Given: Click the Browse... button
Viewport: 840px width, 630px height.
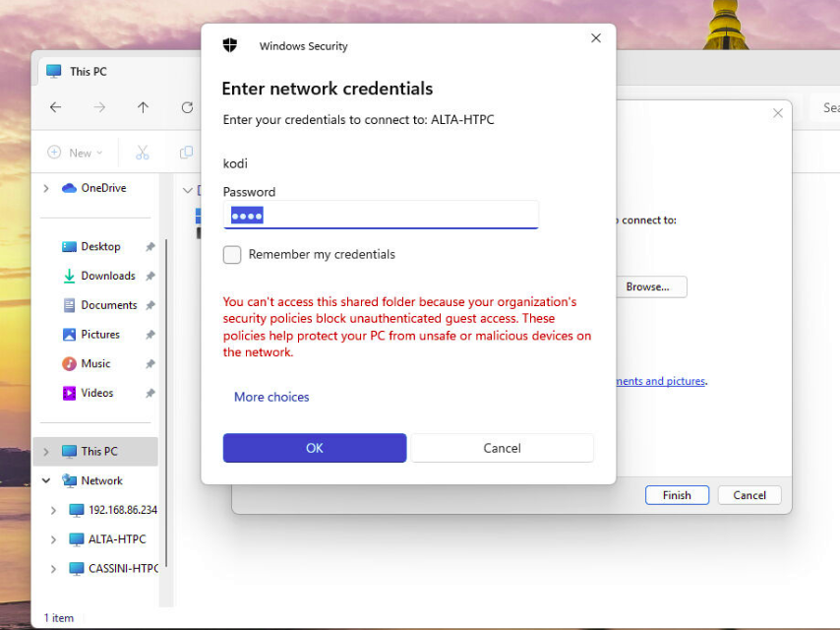Looking at the screenshot, I should tap(646, 287).
